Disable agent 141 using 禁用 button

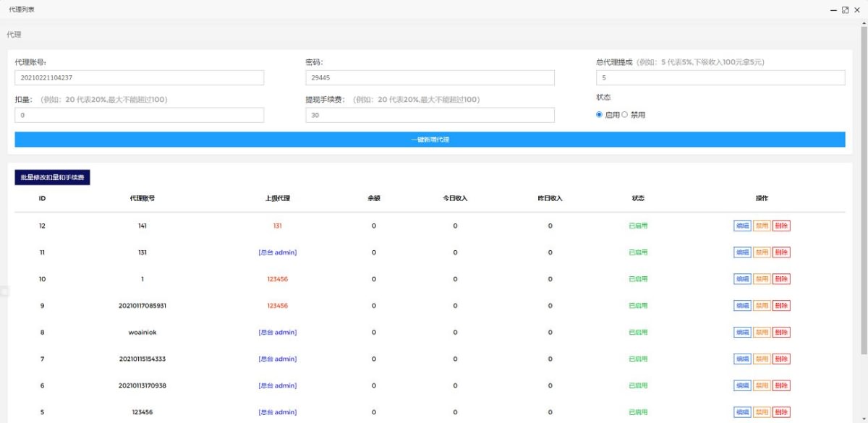click(762, 226)
